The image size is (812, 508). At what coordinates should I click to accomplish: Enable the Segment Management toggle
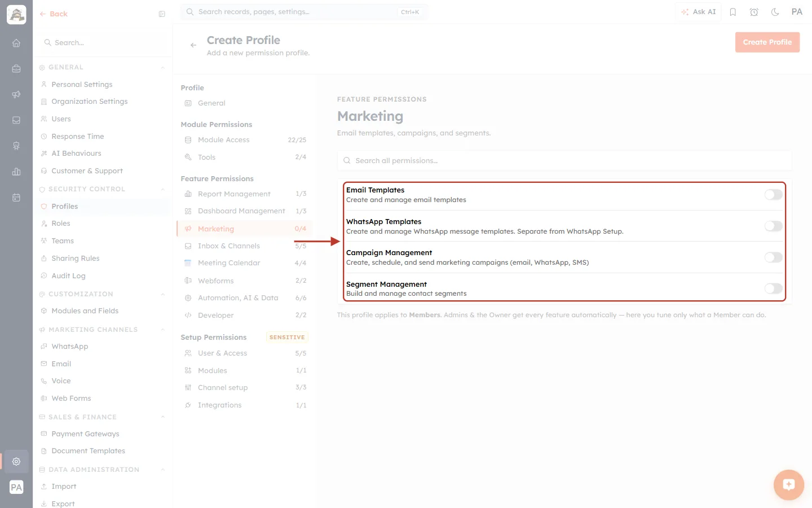(x=773, y=288)
